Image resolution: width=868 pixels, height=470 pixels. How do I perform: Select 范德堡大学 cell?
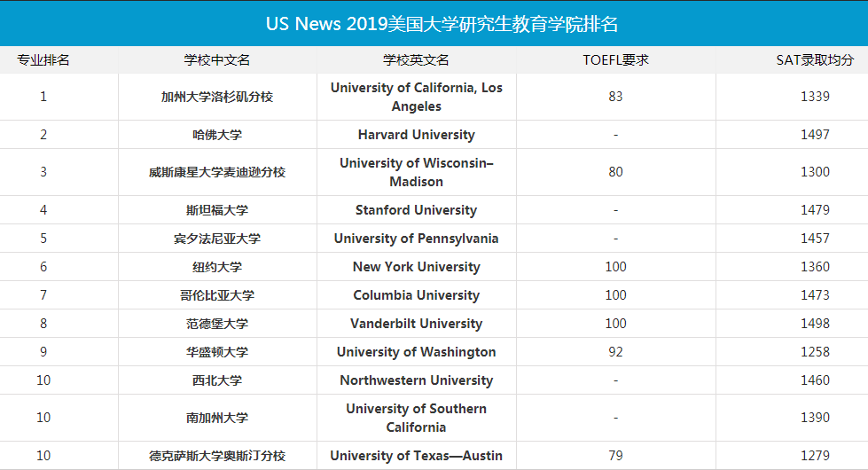click(x=217, y=324)
